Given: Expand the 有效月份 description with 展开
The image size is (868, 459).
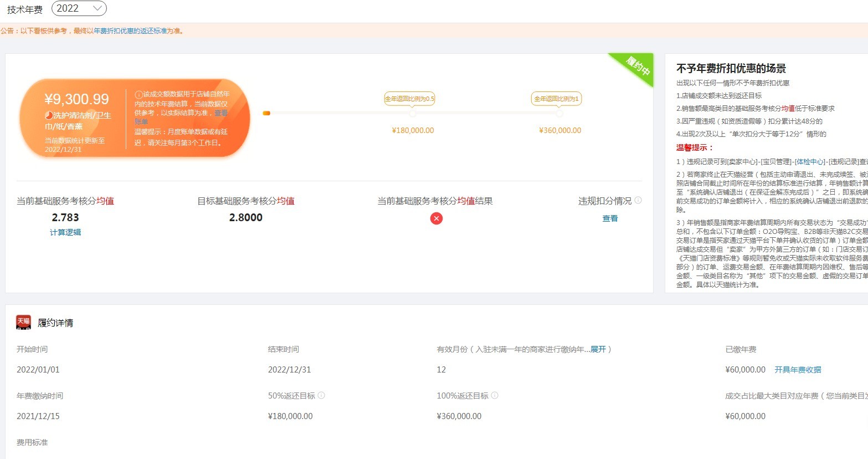Looking at the screenshot, I should [598, 349].
